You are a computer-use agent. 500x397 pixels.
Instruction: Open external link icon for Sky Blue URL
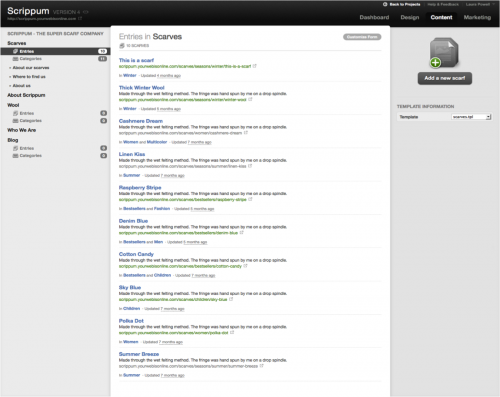click(231, 299)
